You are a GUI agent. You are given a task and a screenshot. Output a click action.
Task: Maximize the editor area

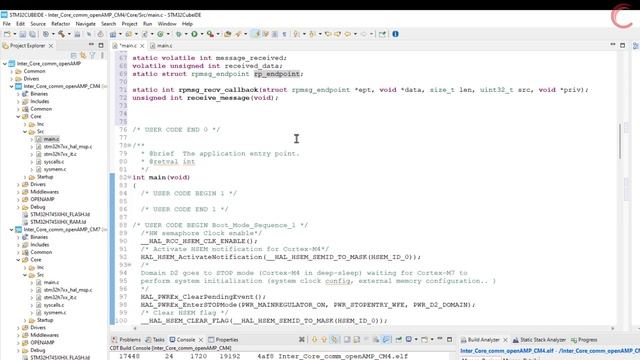tap(622, 45)
